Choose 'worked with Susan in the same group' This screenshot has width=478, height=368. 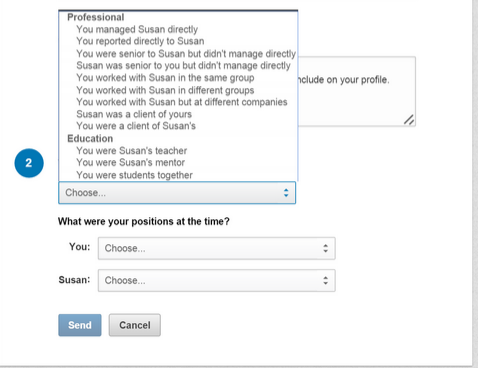[178, 78]
